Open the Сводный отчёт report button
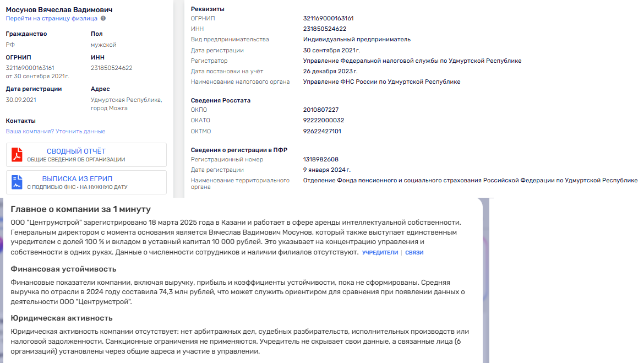Viewport: 644px width, 363px height. (x=86, y=155)
